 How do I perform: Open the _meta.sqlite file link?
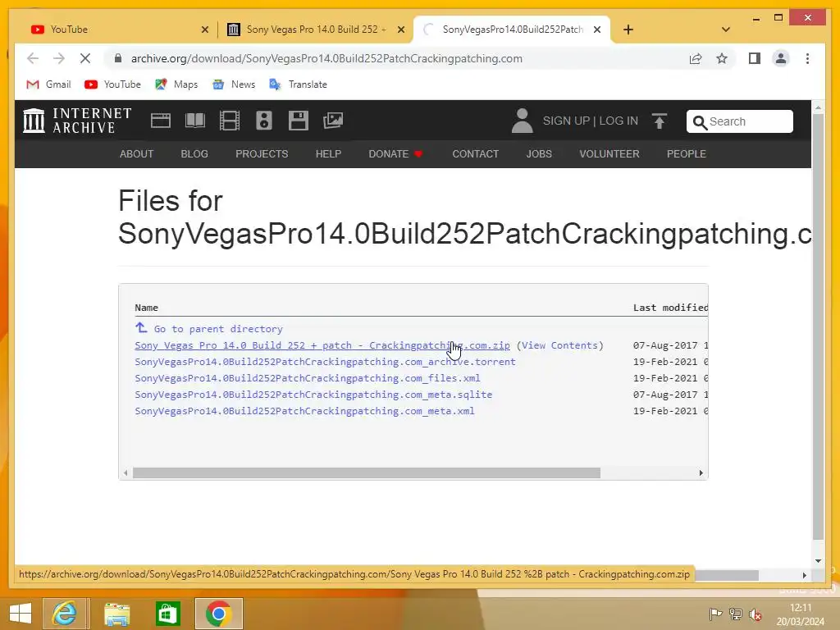coord(313,395)
